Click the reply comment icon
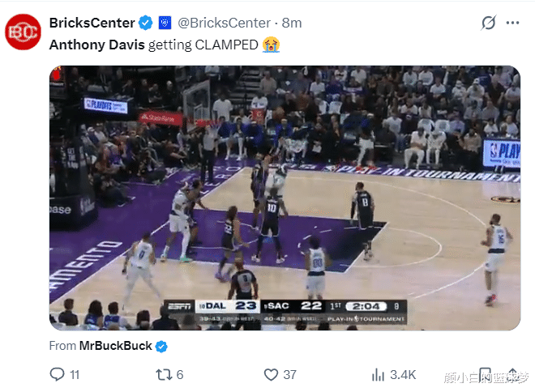535x392 pixels. click(x=58, y=374)
